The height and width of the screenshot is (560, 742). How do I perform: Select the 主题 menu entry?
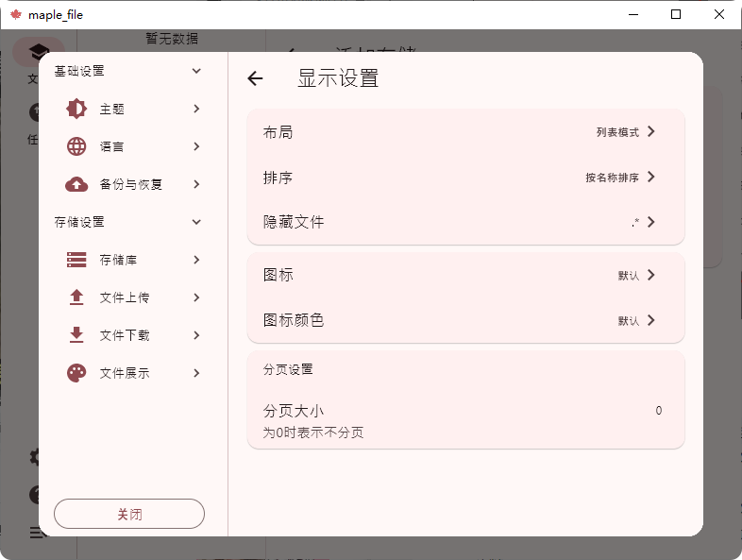click(132, 109)
